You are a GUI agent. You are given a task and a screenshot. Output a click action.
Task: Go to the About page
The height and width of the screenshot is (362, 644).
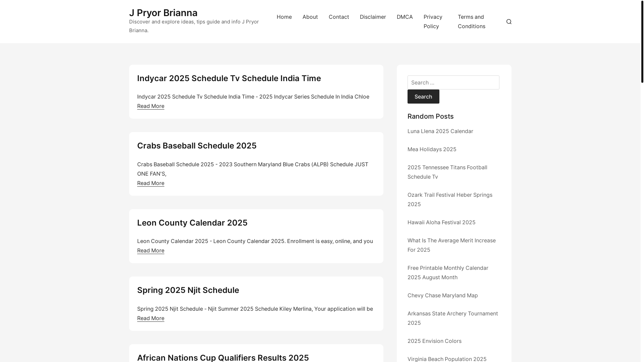pyautogui.click(x=310, y=17)
